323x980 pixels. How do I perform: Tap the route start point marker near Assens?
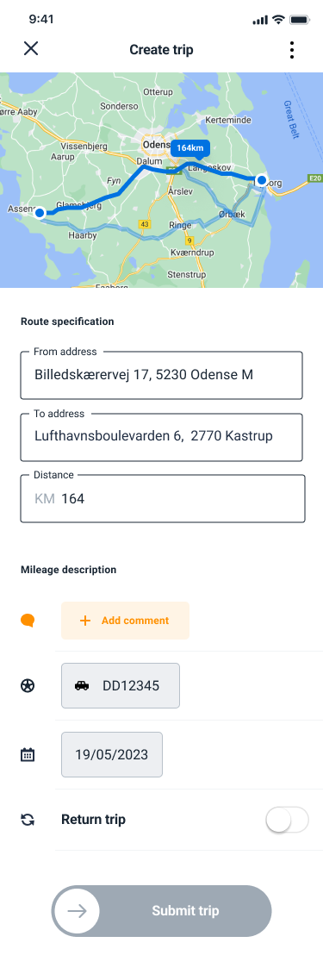click(40, 213)
